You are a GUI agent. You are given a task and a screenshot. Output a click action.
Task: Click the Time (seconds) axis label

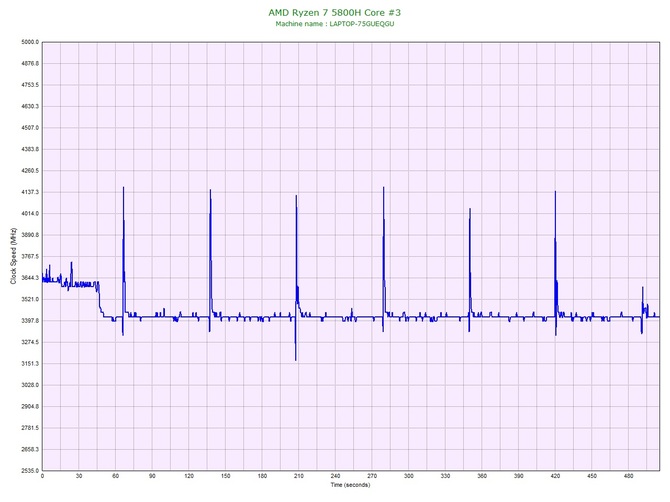(350, 485)
